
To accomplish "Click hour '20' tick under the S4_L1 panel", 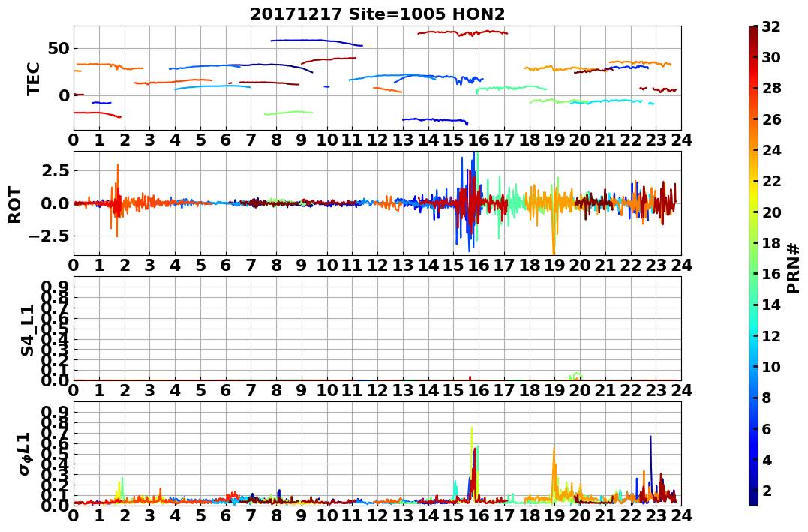I will pos(580,390).
